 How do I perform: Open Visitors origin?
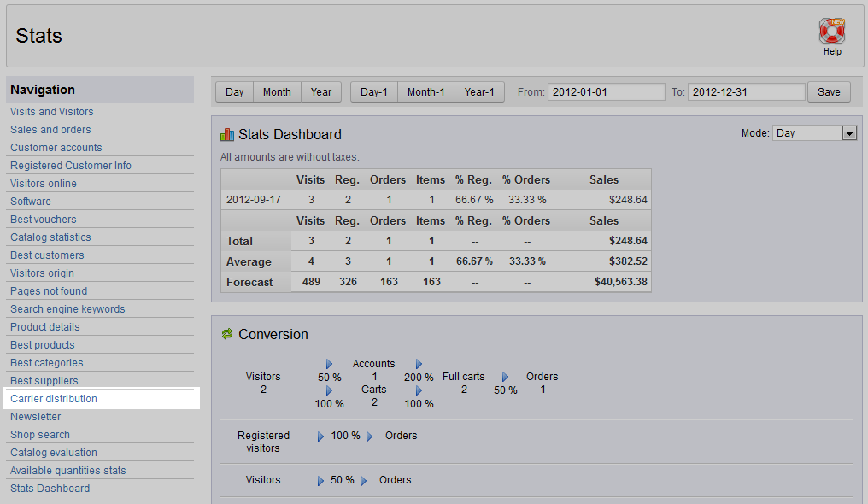click(42, 273)
